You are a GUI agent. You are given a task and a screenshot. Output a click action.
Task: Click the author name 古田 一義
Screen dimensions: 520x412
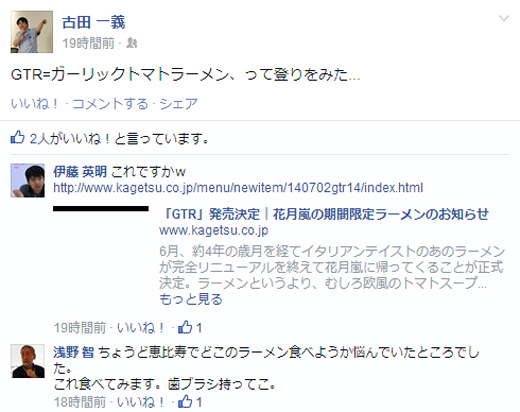point(94,22)
